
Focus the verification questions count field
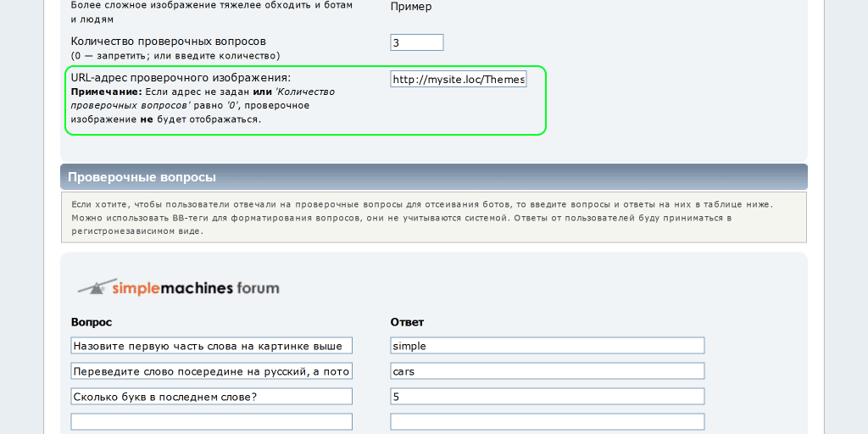[x=417, y=42]
